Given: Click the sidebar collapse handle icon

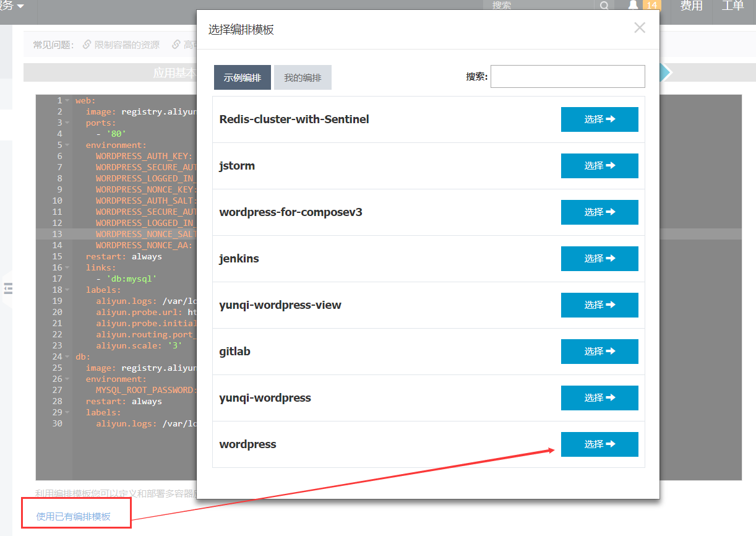Looking at the screenshot, I should (x=8, y=288).
